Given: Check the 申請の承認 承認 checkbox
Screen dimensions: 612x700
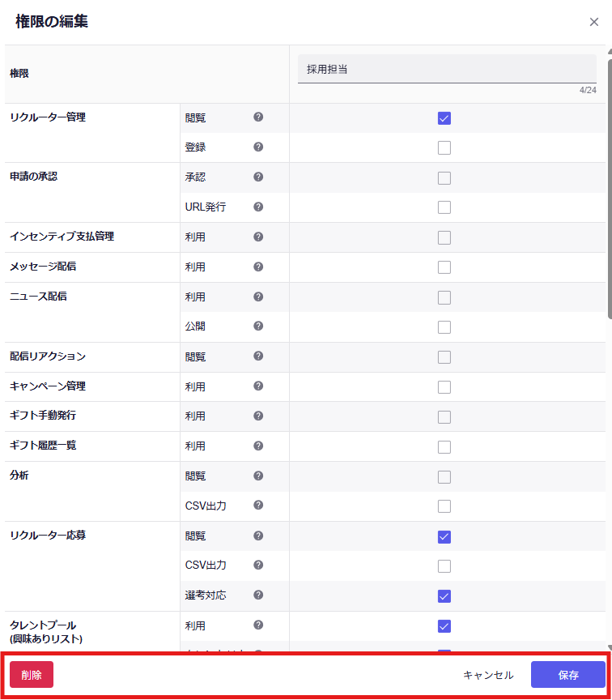Looking at the screenshot, I should 444,178.
